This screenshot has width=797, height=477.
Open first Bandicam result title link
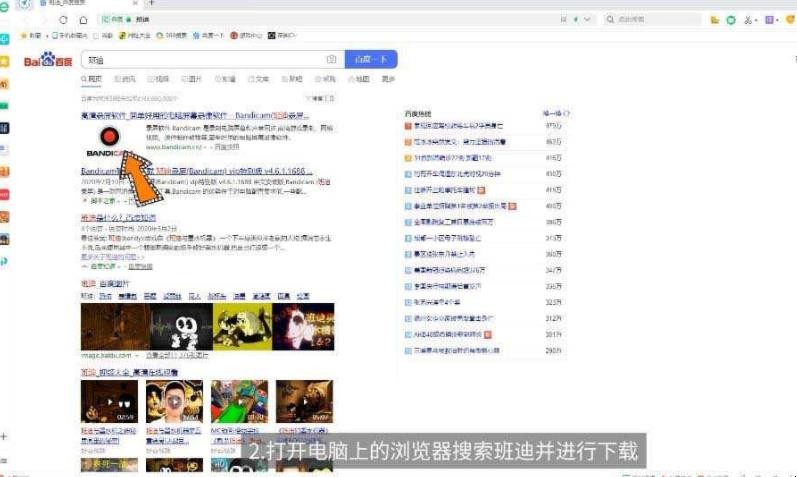[195, 116]
